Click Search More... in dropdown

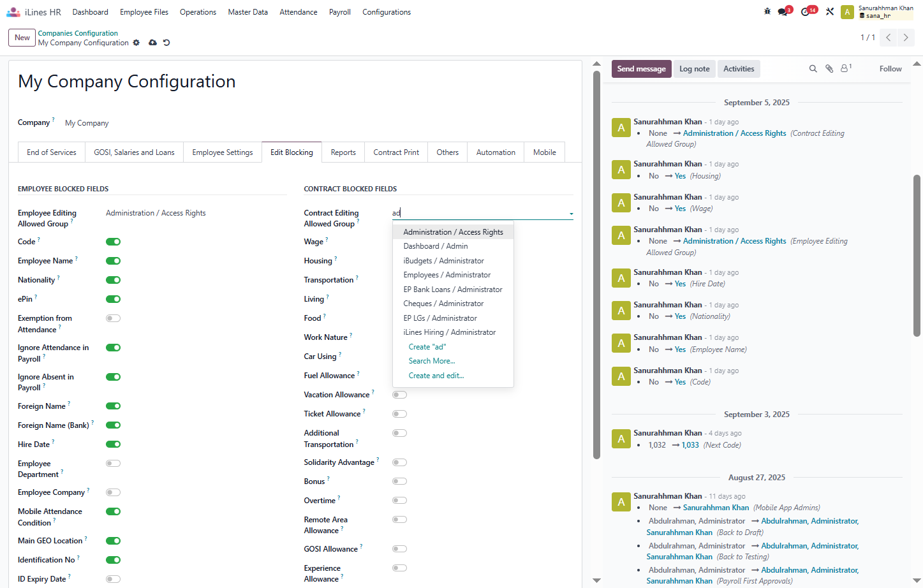(x=432, y=361)
